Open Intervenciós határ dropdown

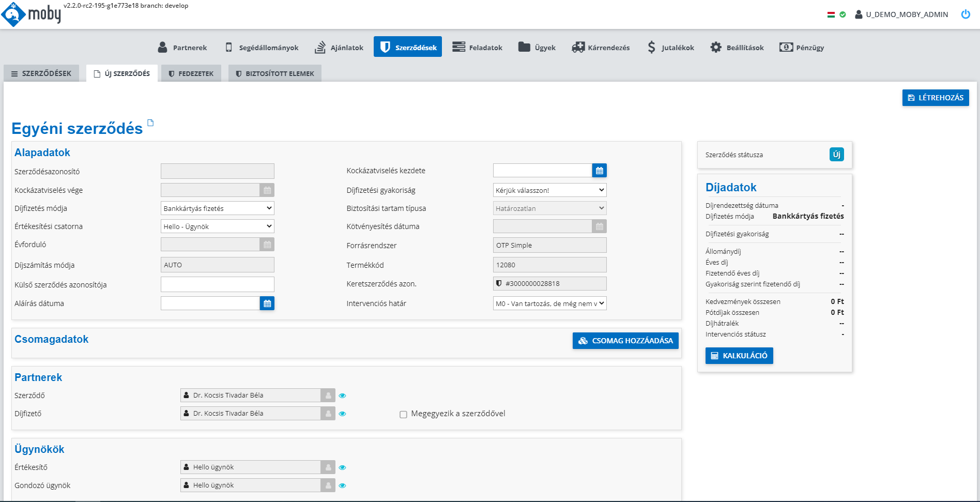click(x=549, y=303)
